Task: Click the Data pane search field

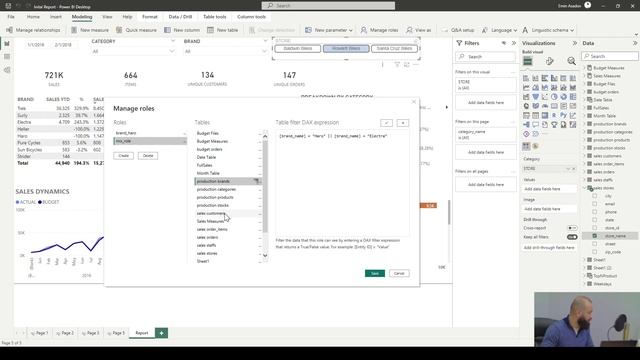Action: pos(610,56)
